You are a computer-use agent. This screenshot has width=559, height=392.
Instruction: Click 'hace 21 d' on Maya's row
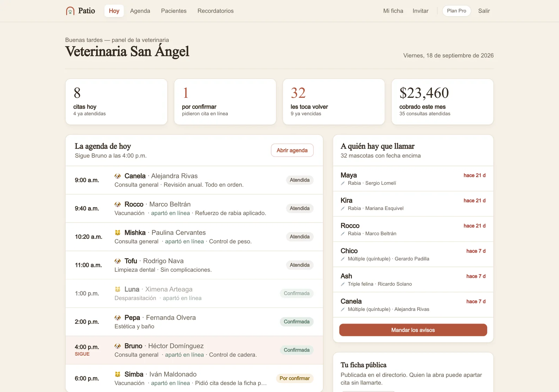pyautogui.click(x=474, y=175)
